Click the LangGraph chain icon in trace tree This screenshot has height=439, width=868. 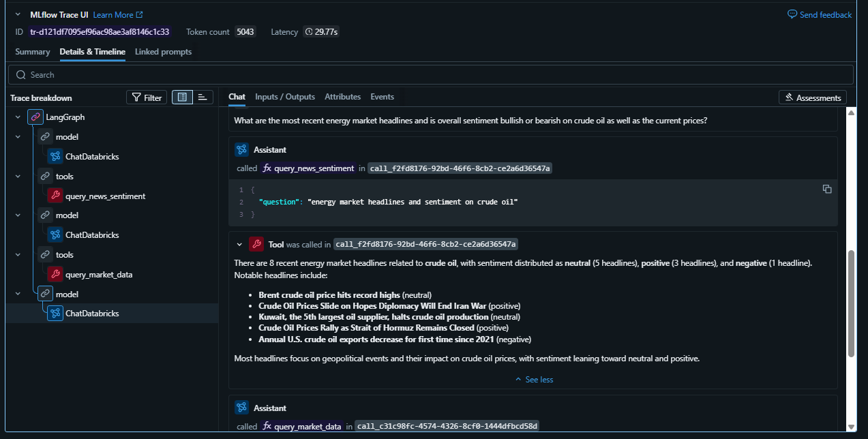(35, 117)
